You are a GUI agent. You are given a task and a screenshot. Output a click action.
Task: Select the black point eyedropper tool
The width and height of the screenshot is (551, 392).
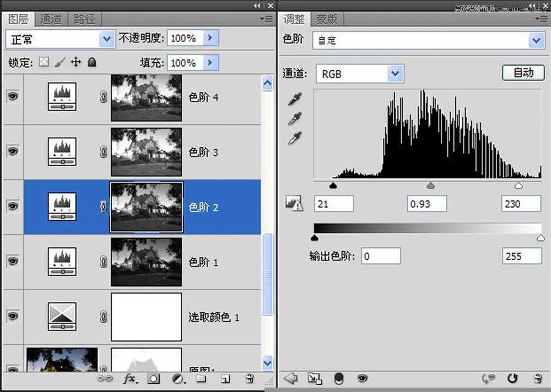295,99
